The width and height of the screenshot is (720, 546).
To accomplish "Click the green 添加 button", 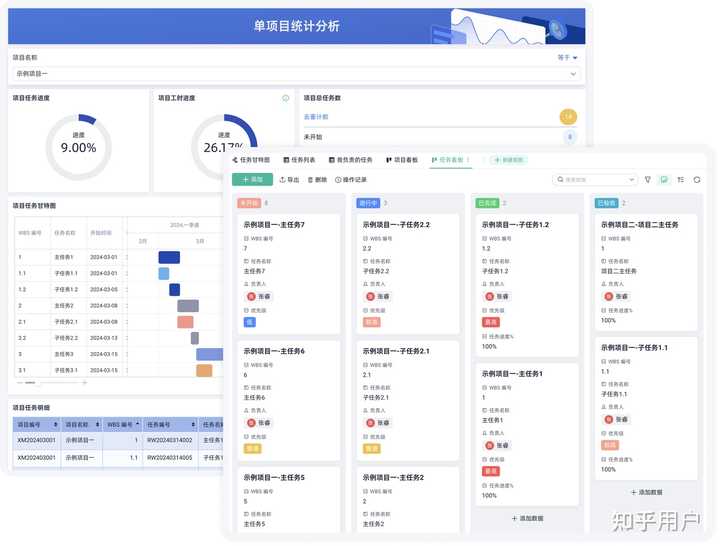I will point(253,180).
